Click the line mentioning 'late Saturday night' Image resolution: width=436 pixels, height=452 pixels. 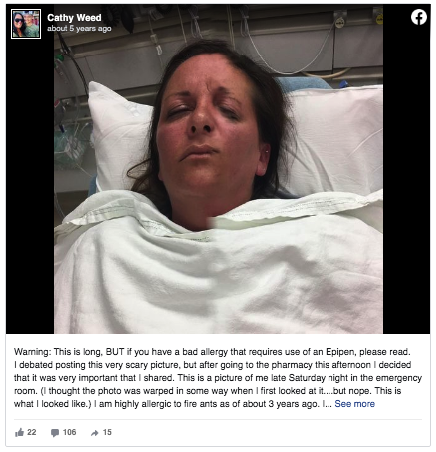tap(218, 378)
